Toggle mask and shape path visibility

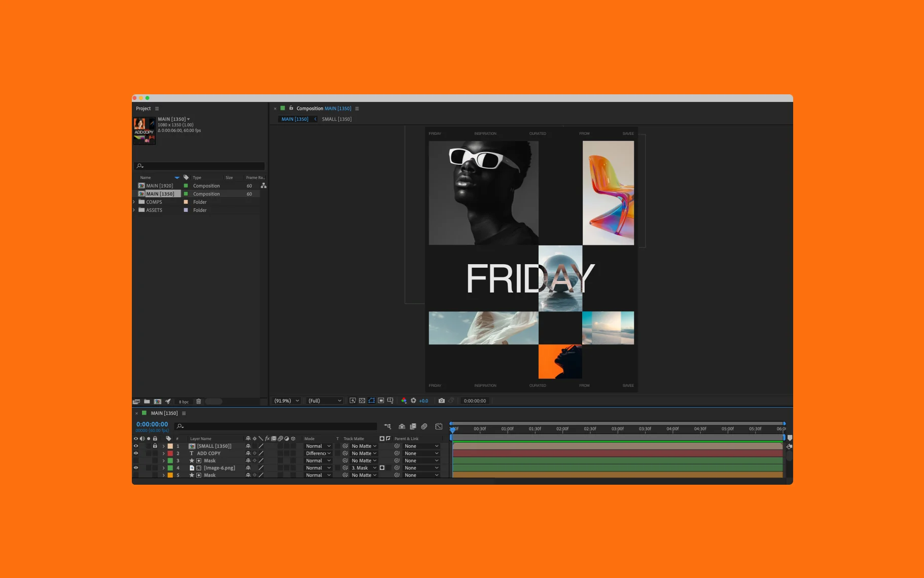tap(371, 401)
